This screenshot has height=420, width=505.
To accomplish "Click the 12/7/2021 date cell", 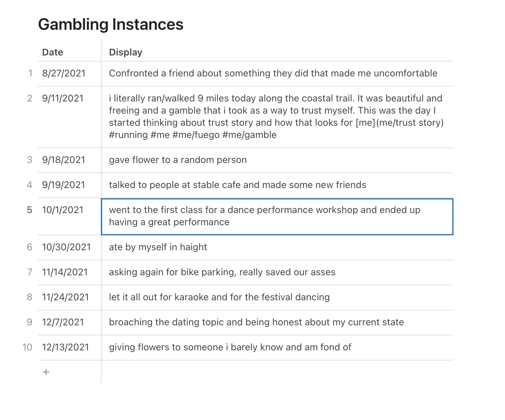I will pos(63,322).
